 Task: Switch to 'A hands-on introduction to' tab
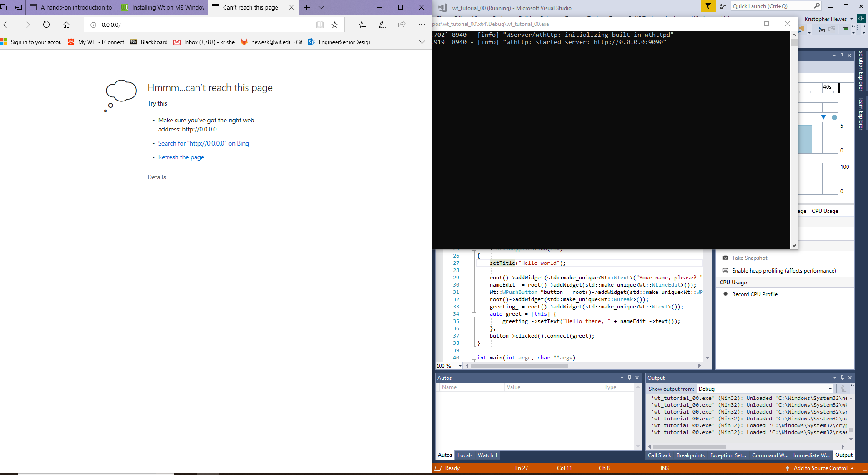point(70,7)
